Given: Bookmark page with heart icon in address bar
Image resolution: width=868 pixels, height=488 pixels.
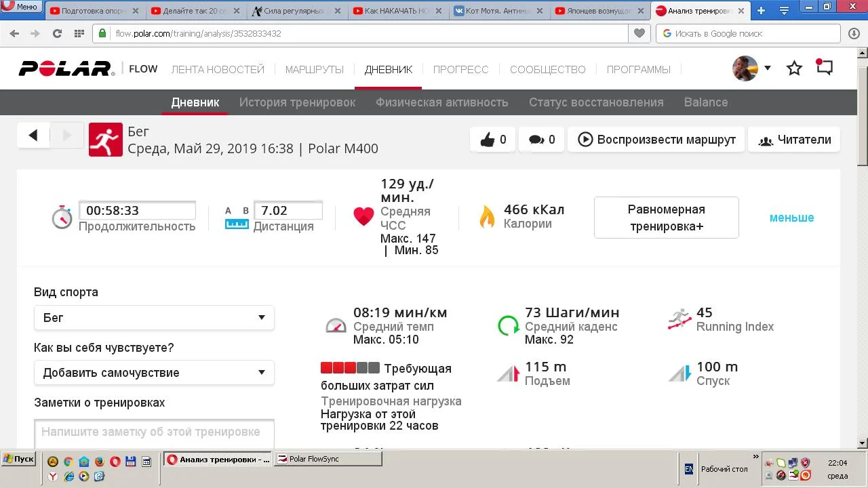Looking at the screenshot, I should pos(639,33).
